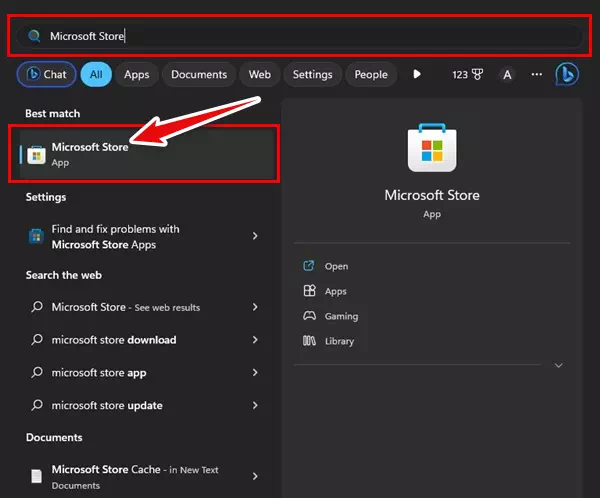Click the Best match heading
The height and width of the screenshot is (498, 600).
53,114
